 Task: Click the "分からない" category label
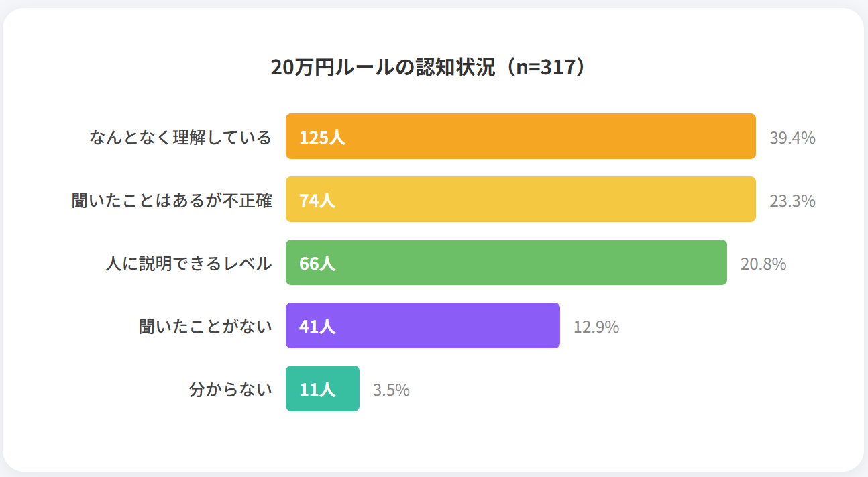tap(230, 390)
